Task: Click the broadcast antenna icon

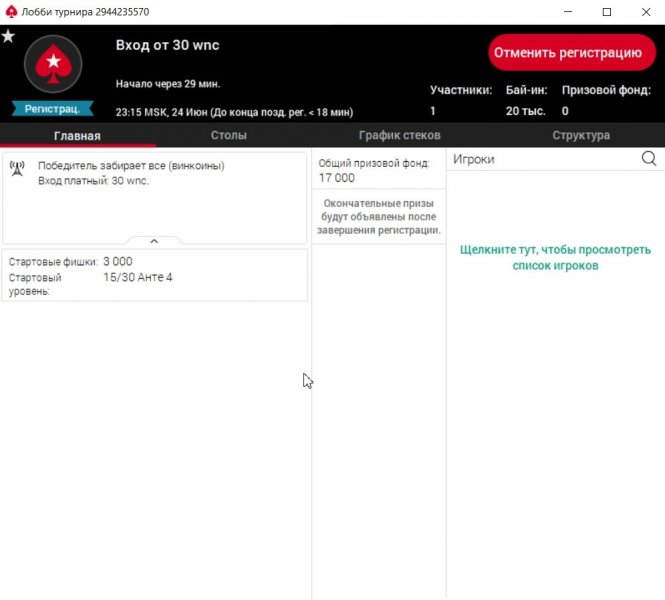Action: (x=17, y=167)
